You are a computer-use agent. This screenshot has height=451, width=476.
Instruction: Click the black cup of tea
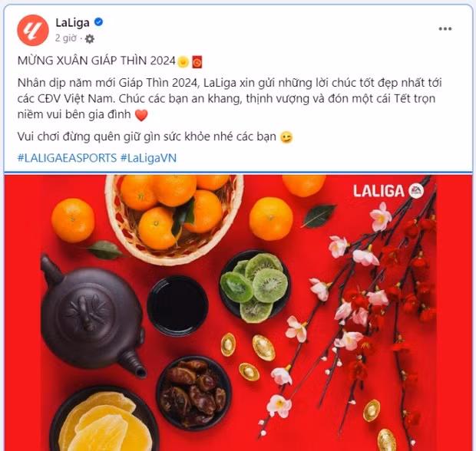[x=177, y=306]
